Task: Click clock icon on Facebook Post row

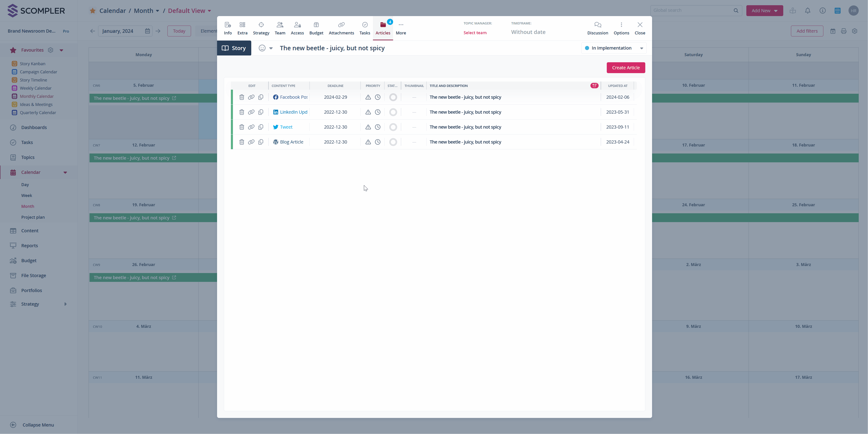Action: click(378, 97)
